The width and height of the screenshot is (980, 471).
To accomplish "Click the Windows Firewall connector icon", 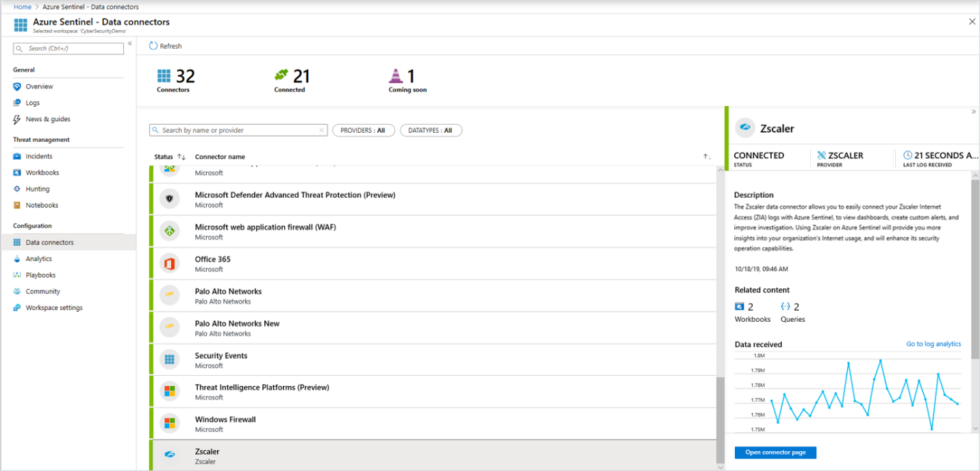I will pos(169,423).
